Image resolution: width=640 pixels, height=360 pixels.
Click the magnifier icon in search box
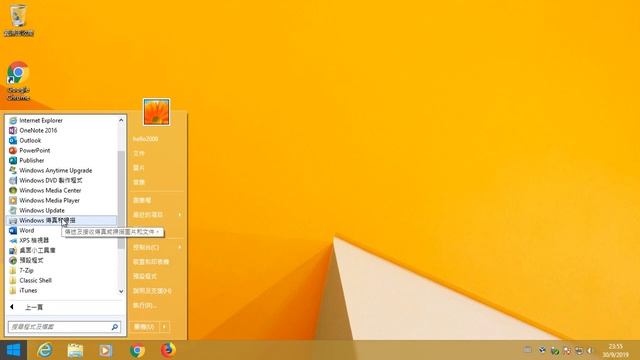tap(115, 327)
